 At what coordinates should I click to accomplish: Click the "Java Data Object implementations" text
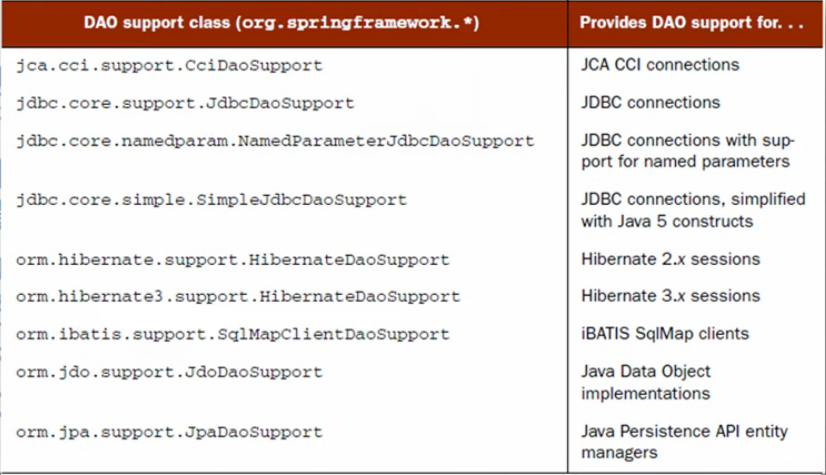click(x=645, y=382)
